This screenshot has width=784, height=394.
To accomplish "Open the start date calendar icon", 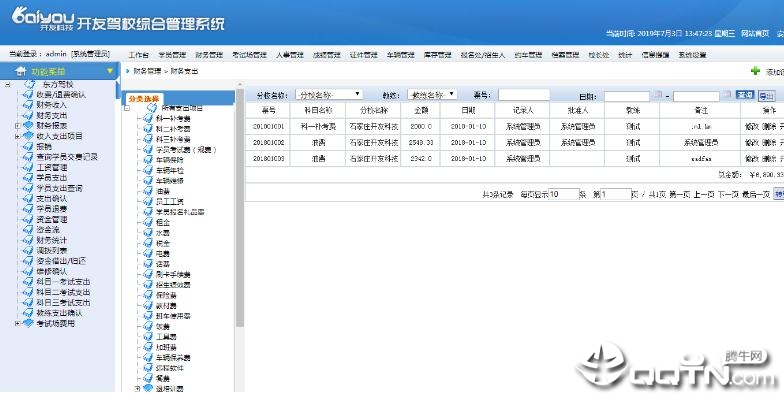I will tap(658, 94).
